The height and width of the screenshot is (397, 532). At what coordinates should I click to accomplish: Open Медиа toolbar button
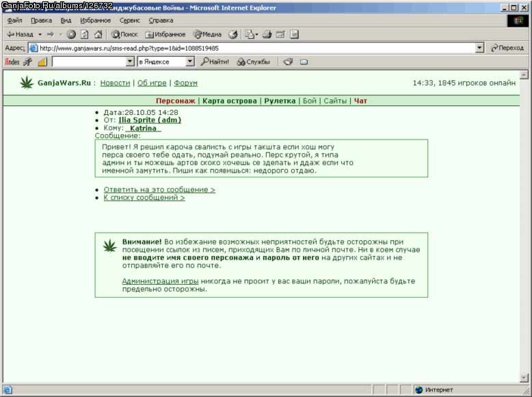tap(207, 34)
